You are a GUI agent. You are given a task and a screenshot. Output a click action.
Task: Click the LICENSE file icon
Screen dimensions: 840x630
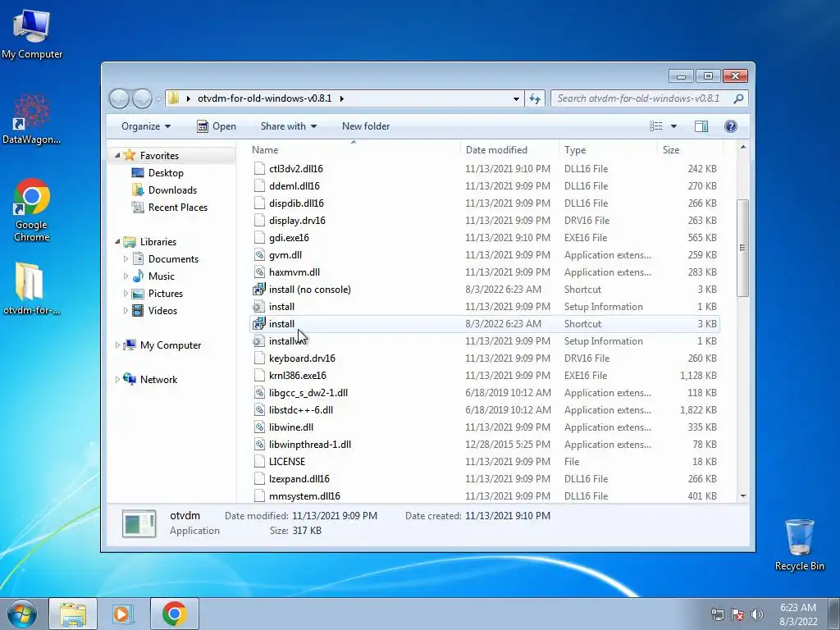(259, 461)
